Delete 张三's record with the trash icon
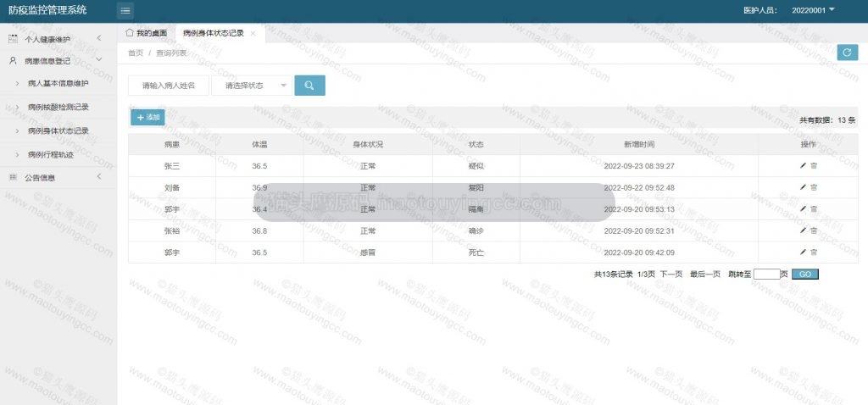Screen dimensions: 868x405 (814, 165)
